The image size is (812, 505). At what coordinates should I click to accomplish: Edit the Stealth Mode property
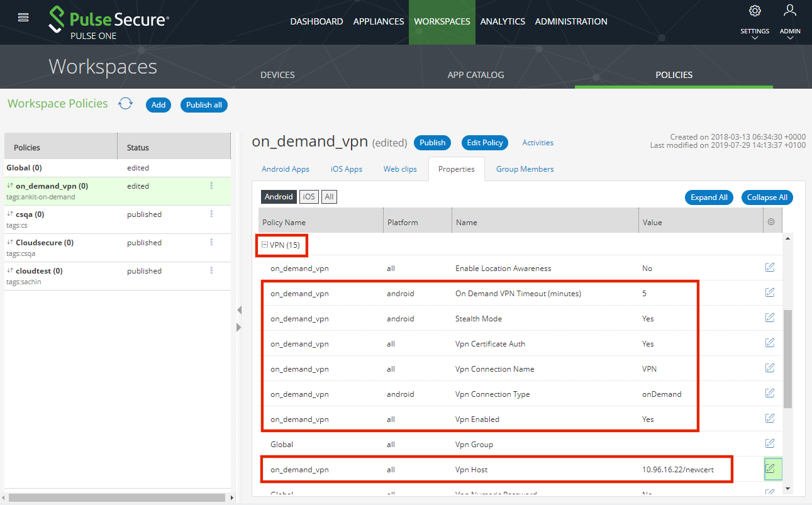pos(770,318)
